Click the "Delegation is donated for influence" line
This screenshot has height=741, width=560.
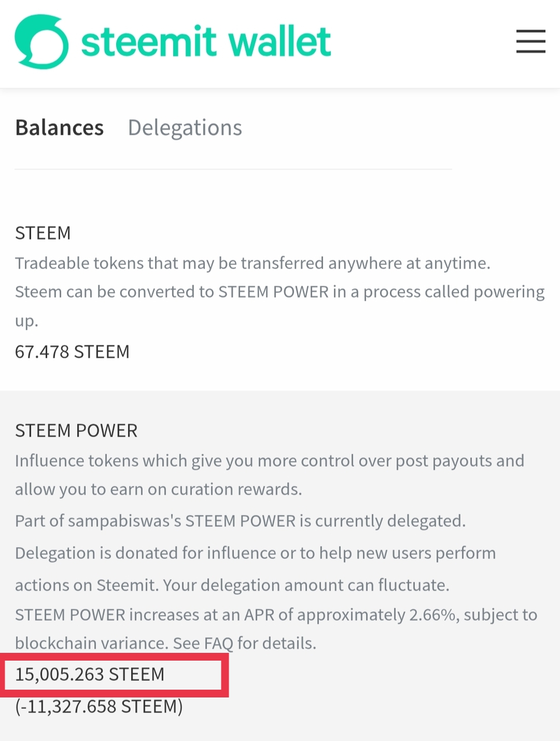255,553
